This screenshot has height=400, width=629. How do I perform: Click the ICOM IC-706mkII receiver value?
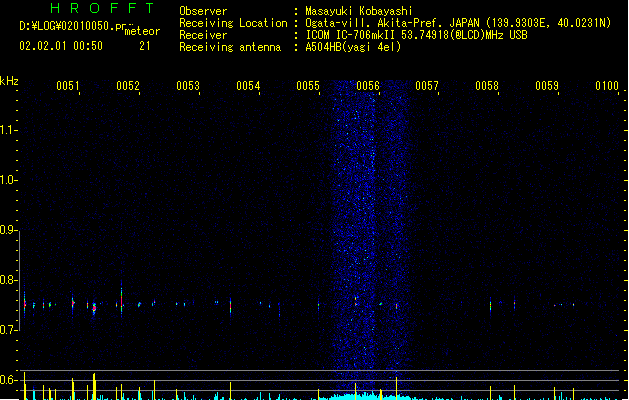pyautogui.click(x=416, y=35)
